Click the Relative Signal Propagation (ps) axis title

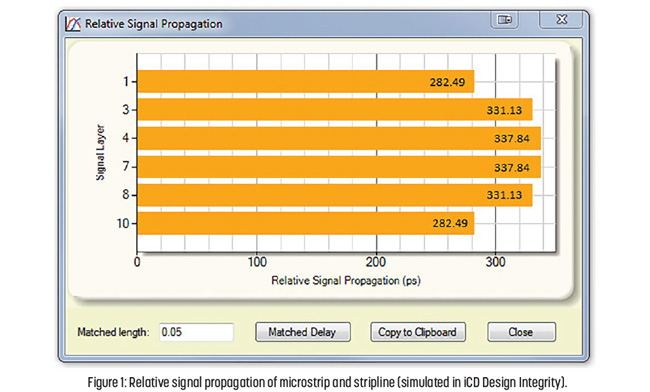[x=346, y=281]
